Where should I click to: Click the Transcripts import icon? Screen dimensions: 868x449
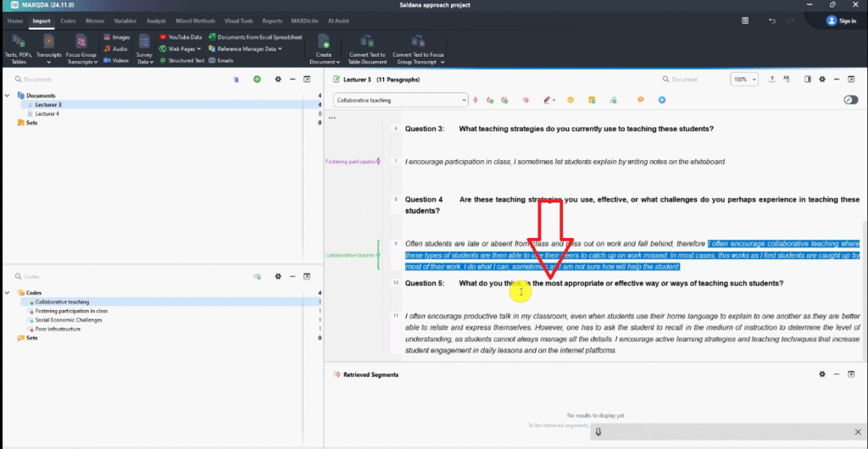coord(49,41)
